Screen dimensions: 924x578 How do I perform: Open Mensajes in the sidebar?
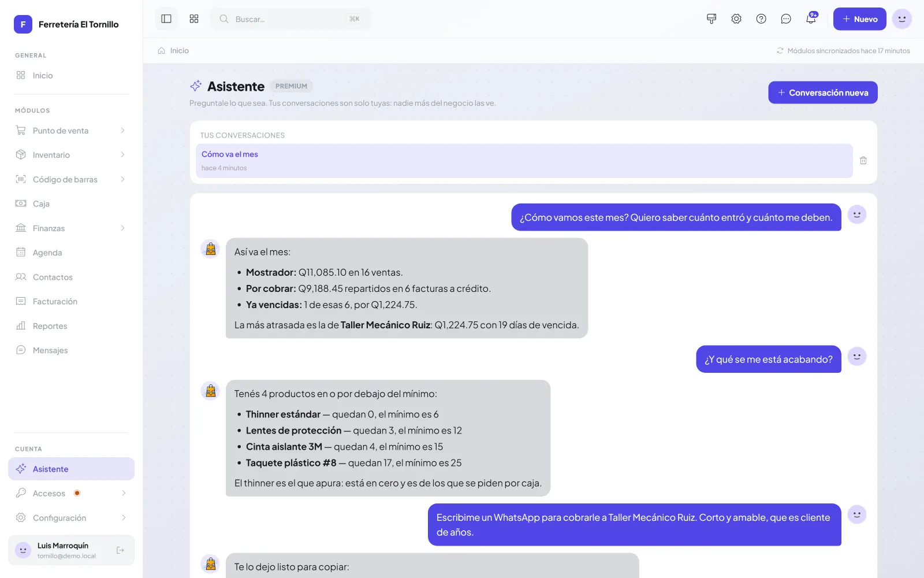point(72,350)
